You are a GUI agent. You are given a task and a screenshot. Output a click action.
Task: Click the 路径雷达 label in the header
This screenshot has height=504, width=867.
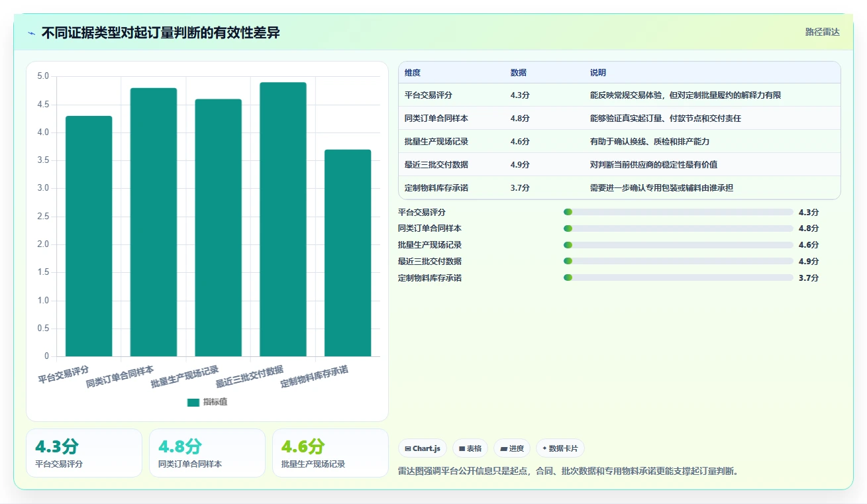click(822, 32)
